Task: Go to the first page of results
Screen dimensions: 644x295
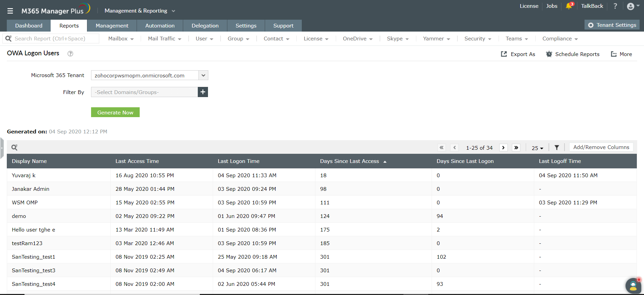Action: tap(441, 148)
